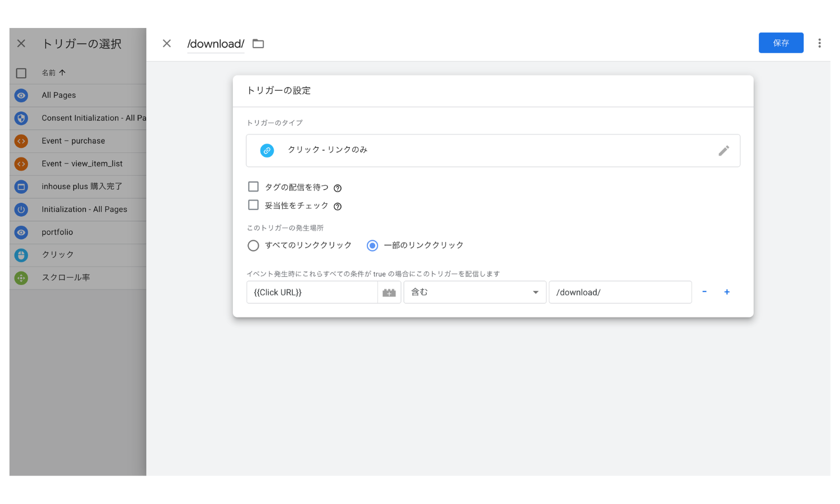The image size is (840, 504).
Task: Open help icon for タグの配信を待つ
Action: tap(338, 188)
